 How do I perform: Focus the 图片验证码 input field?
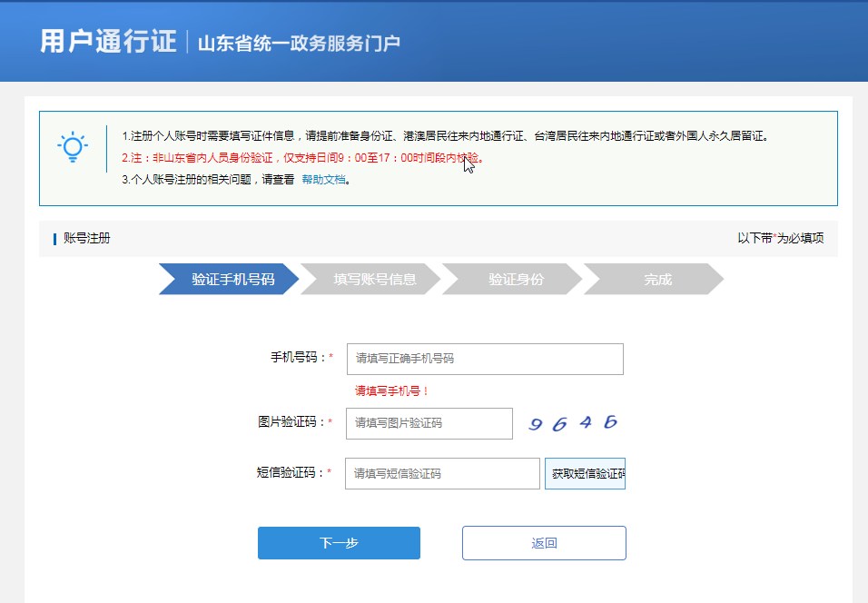pos(429,423)
